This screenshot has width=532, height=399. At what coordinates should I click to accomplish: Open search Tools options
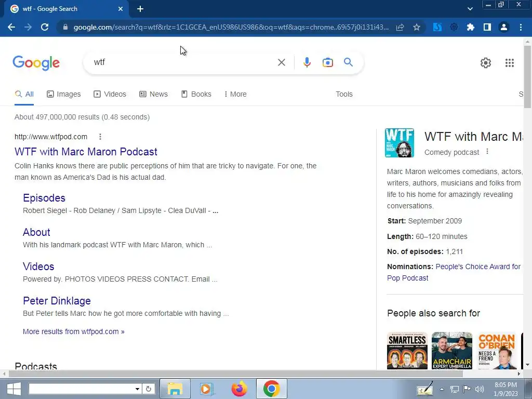pyautogui.click(x=344, y=94)
